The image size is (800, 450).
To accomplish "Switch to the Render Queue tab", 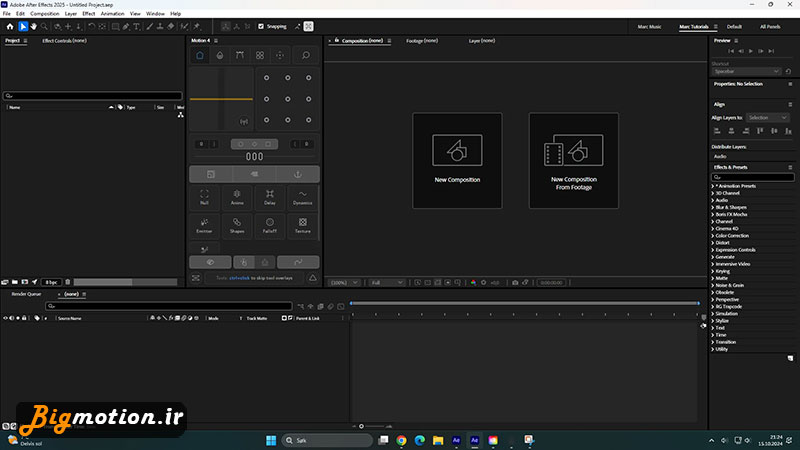I will coord(26,294).
